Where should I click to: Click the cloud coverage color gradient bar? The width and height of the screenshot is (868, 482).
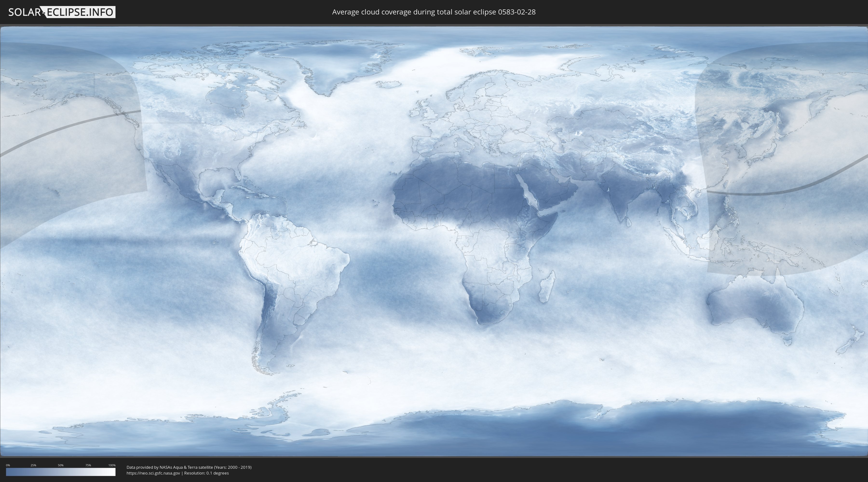pyautogui.click(x=61, y=472)
